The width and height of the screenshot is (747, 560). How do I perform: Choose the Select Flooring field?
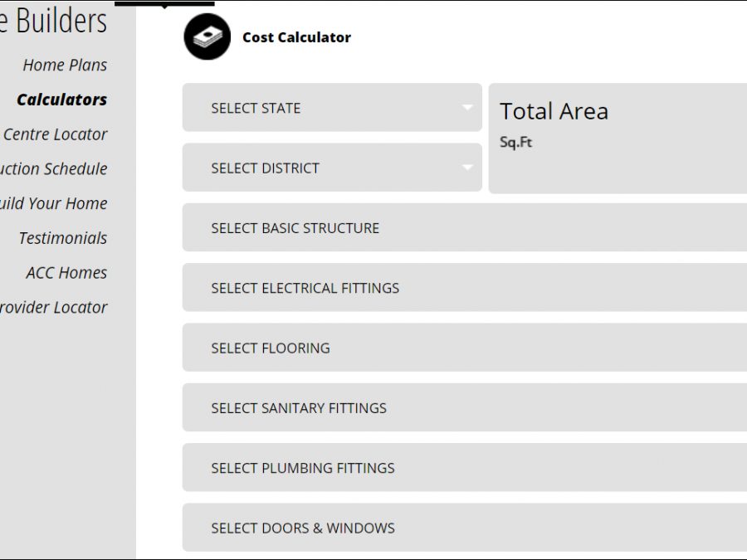[x=465, y=348]
